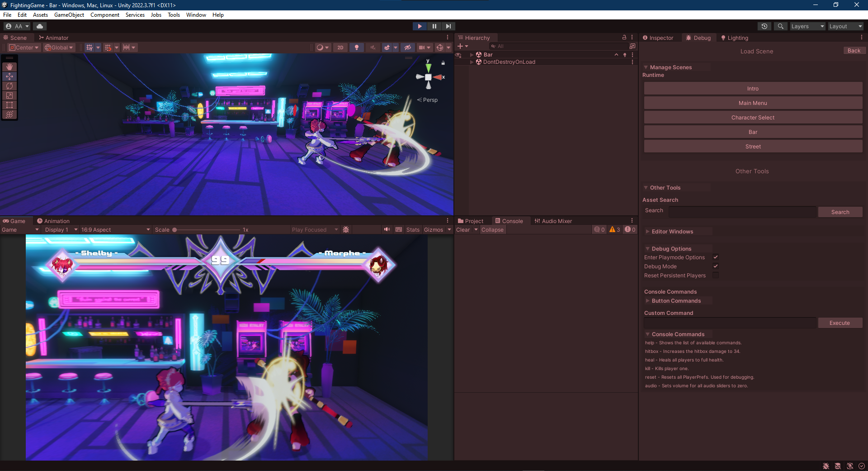868x471 pixels.
Task: Click the Back button in Debug panel
Action: (x=854, y=51)
